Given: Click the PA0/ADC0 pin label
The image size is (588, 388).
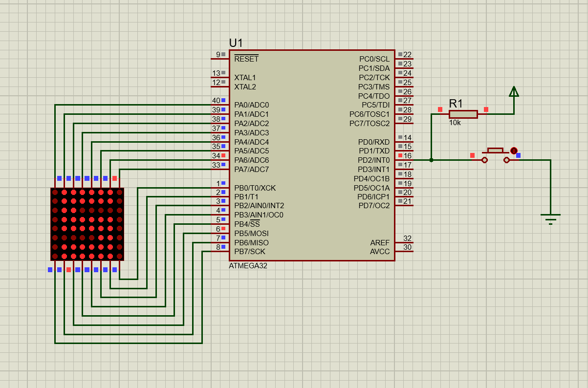Looking at the screenshot, I should coord(252,105).
